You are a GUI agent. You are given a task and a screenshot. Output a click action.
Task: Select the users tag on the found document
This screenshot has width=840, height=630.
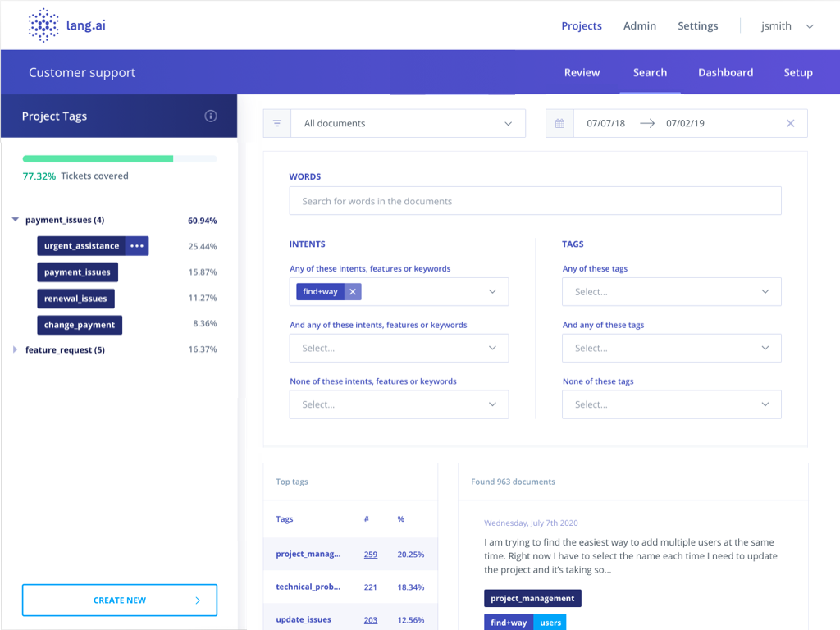pos(550,622)
